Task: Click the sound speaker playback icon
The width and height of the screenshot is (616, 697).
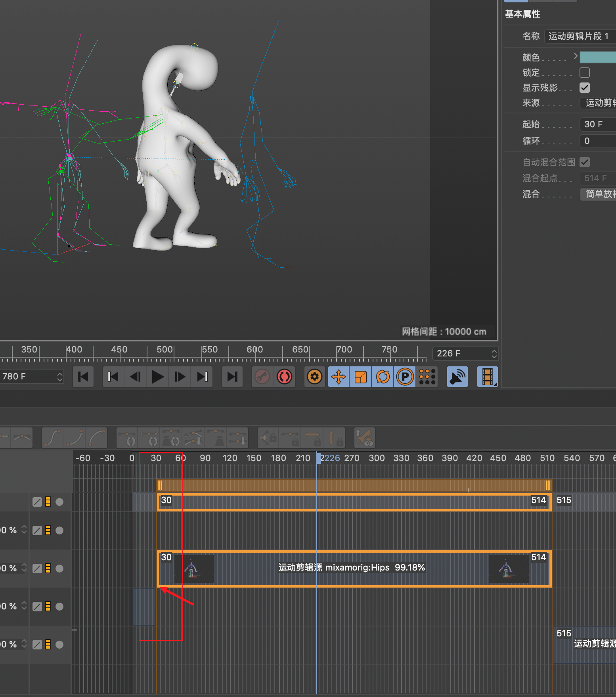Action: (457, 377)
